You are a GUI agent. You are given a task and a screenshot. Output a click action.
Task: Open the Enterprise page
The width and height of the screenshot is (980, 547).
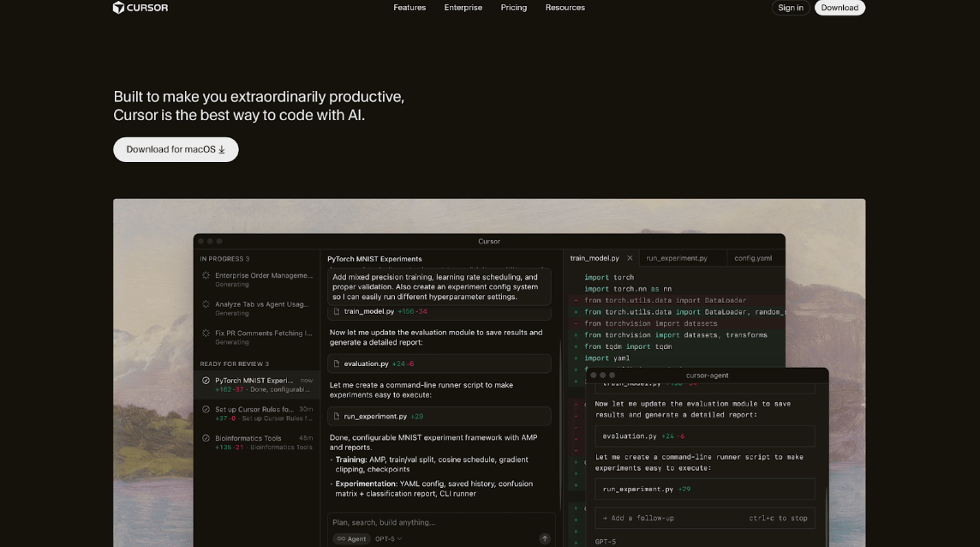(463, 8)
